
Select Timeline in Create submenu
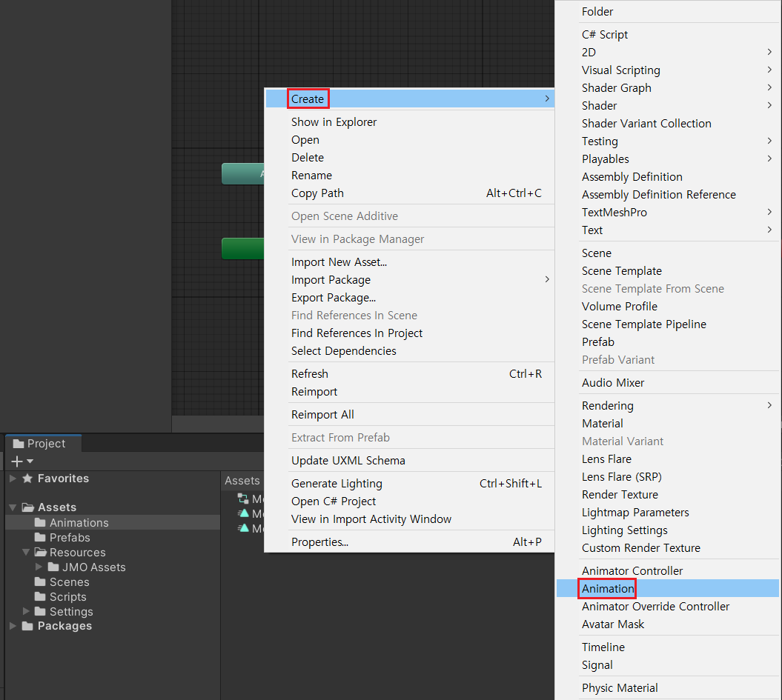pos(667,647)
